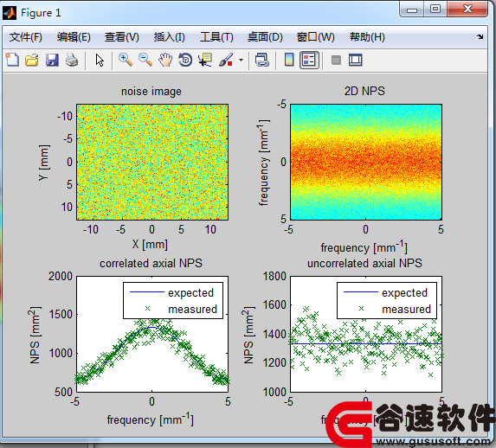Toggle the Insert Legend button

(309, 60)
